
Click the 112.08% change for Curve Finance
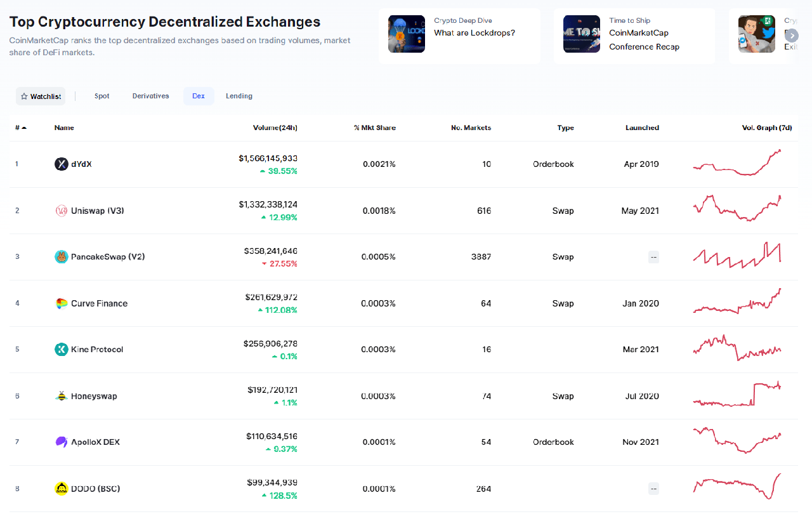point(278,310)
